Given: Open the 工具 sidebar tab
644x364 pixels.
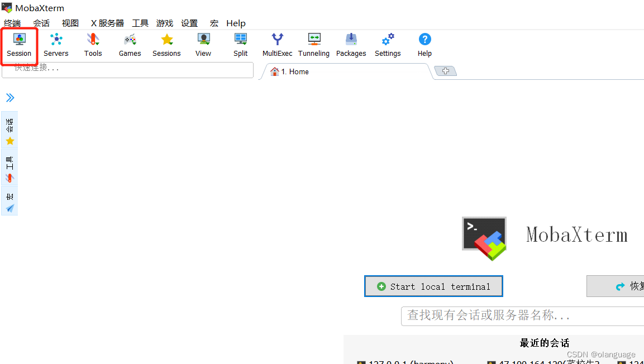Looking at the screenshot, I should 10,167.
